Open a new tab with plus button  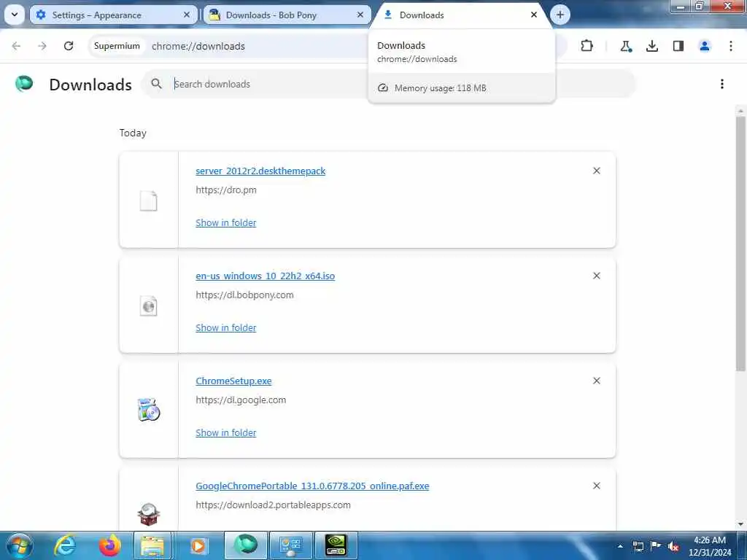560,15
